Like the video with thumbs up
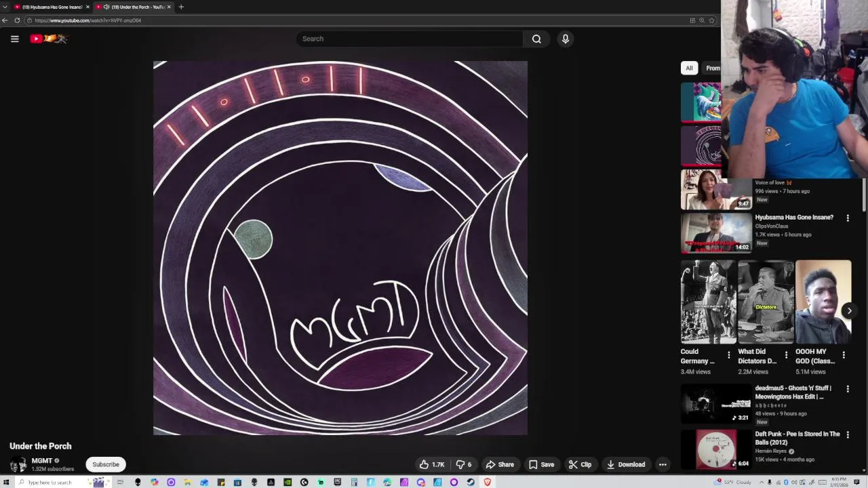 coord(431,464)
